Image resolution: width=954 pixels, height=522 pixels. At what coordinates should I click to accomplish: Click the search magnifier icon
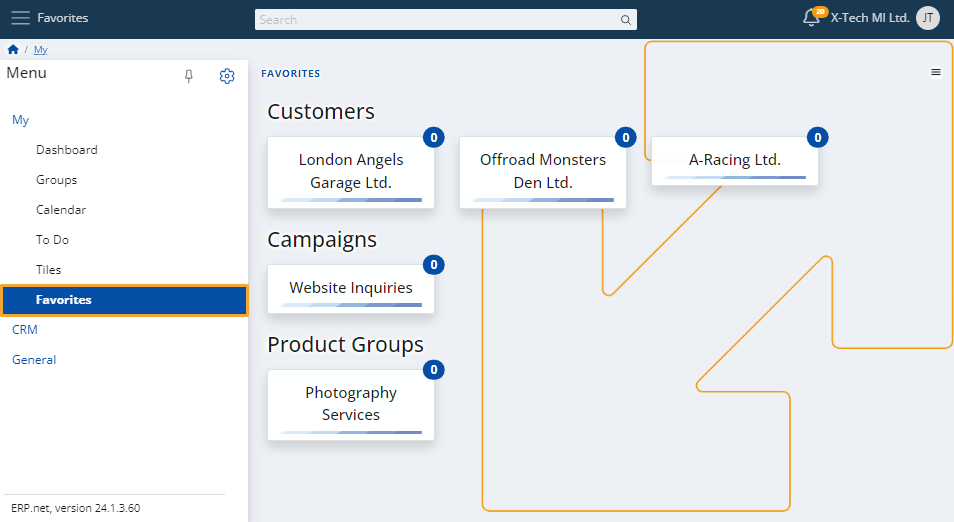[625, 19]
